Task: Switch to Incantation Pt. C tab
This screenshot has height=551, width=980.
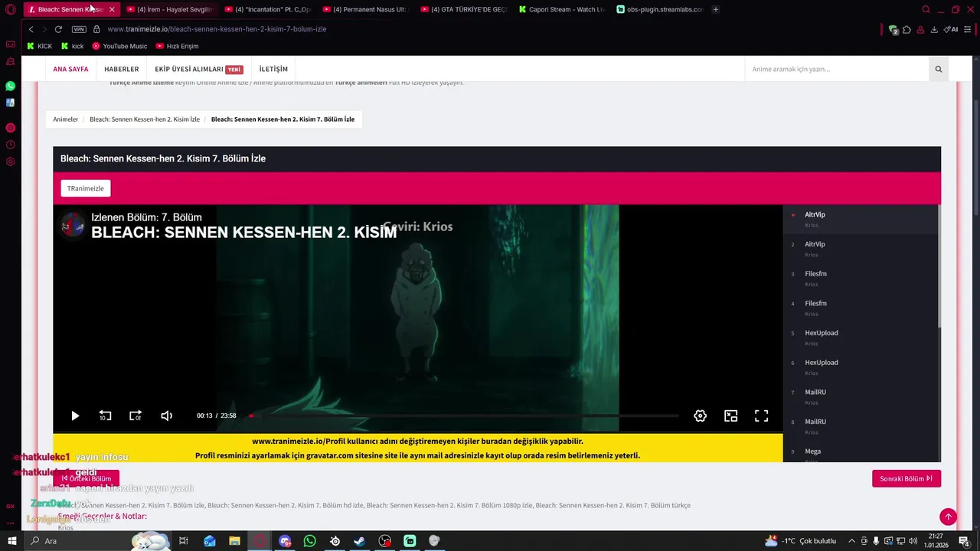Action: (x=268, y=9)
